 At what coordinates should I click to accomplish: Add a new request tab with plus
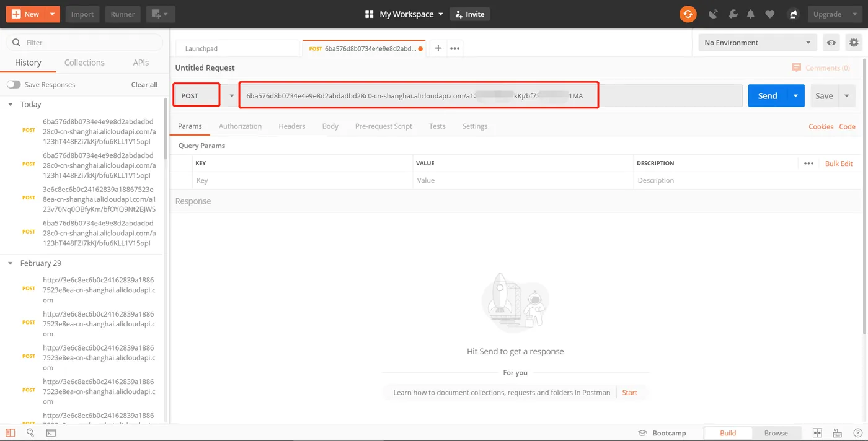438,48
